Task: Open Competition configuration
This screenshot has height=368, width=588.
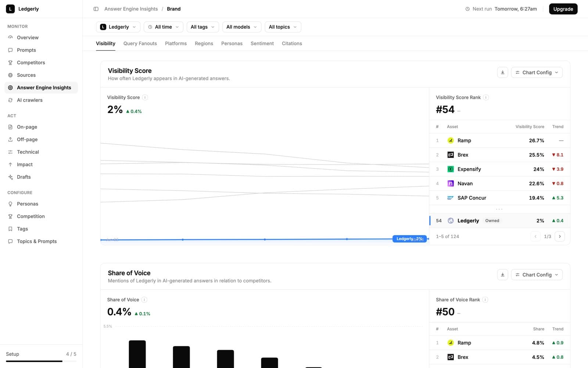Action: pyautogui.click(x=41, y=216)
